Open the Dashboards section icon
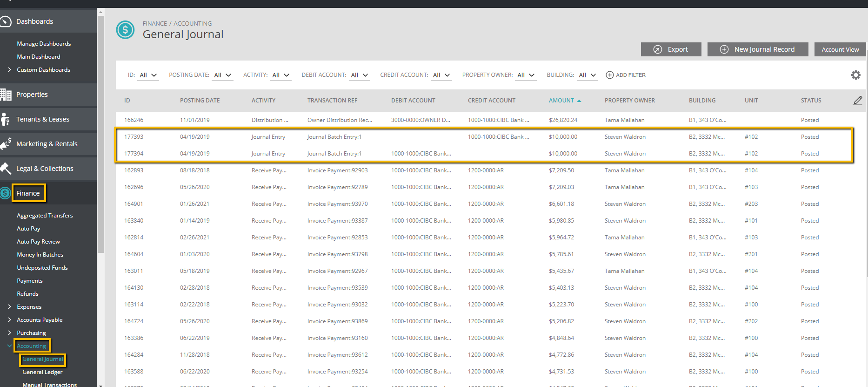Image resolution: width=868 pixels, height=387 pixels. pyautogui.click(x=5, y=21)
